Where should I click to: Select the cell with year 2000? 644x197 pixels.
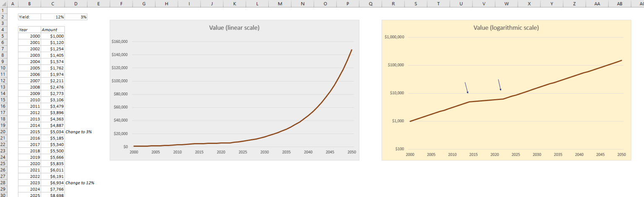(x=29, y=37)
